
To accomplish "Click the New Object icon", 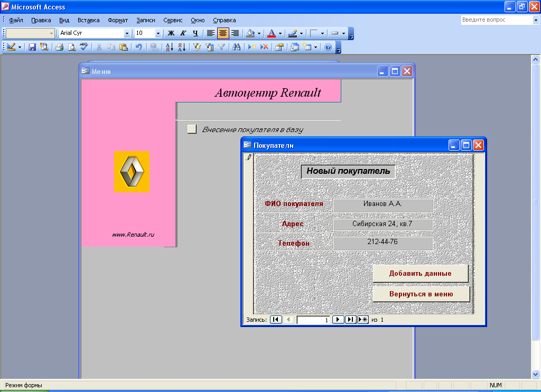I will click(x=307, y=47).
